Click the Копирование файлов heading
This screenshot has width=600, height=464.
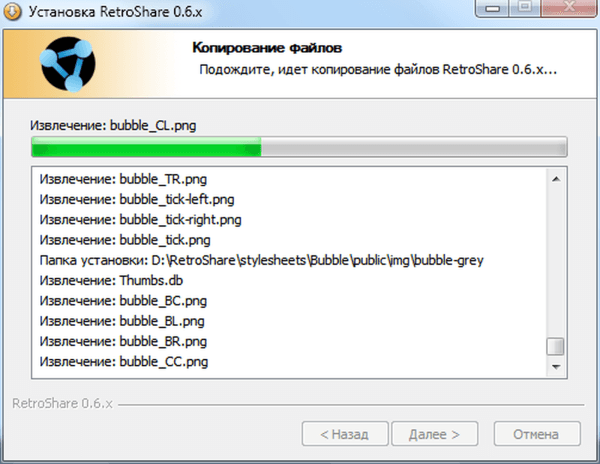pos(267,48)
